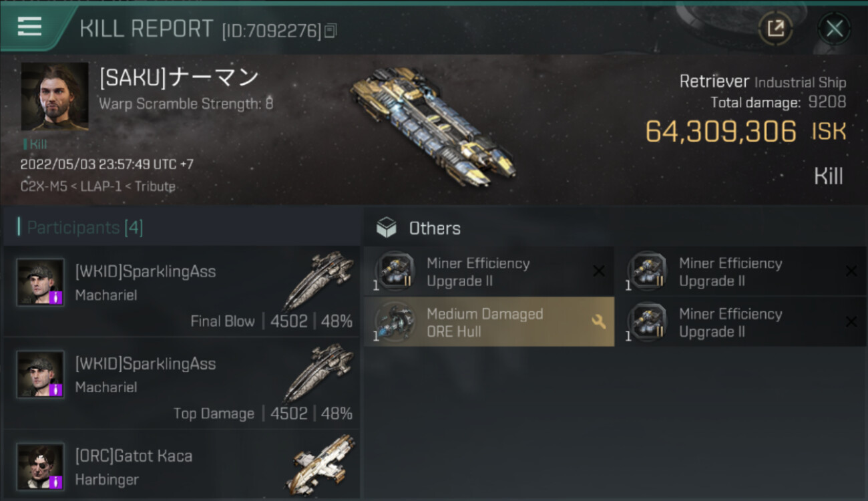Screen dimensions: 868x501
Task: Open the hamburger menu icon
Action: [x=29, y=27]
